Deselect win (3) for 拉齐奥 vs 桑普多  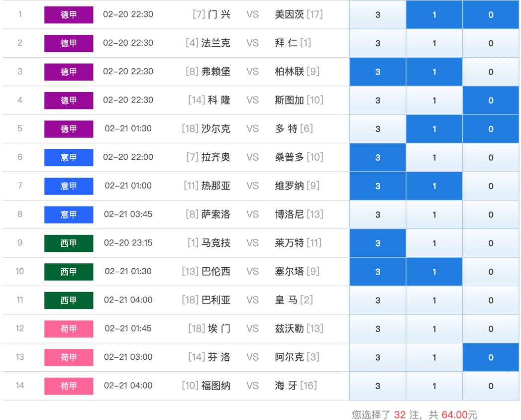coord(378,157)
